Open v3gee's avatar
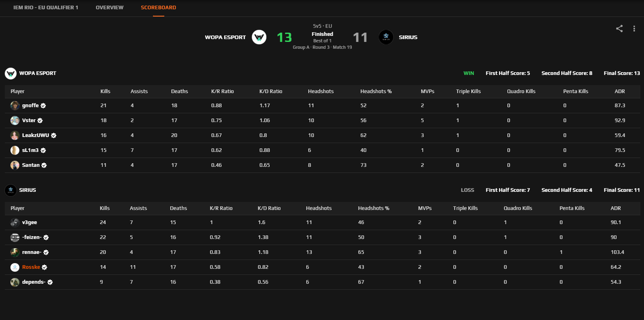The image size is (644, 320). tap(15, 222)
